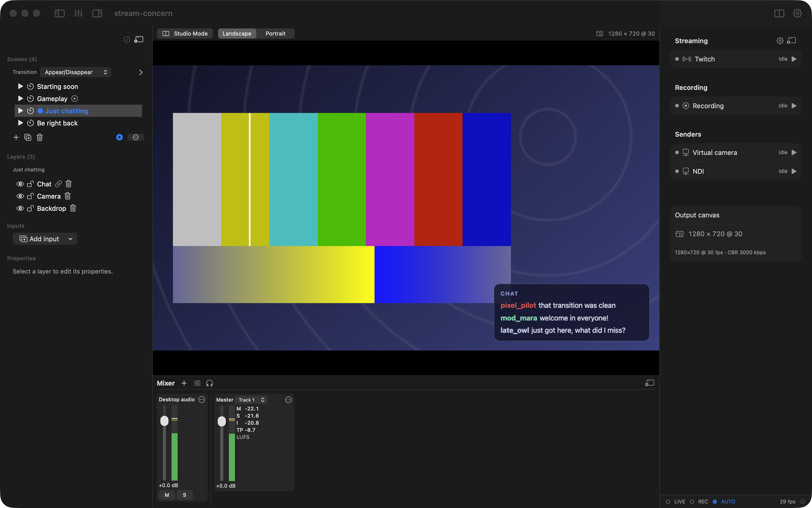
Task: Adjust the Master volume fader
Action: pyautogui.click(x=222, y=421)
